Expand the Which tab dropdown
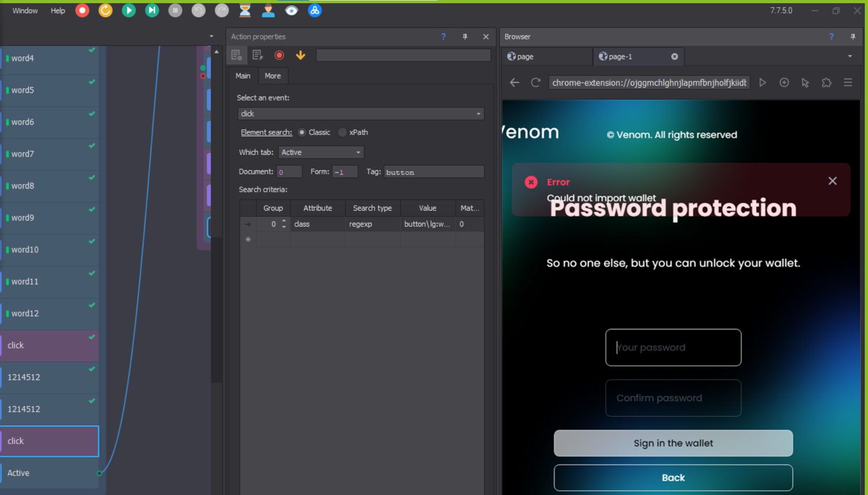Image resolution: width=868 pixels, height=495 pixels. click(x=321, y=152)
